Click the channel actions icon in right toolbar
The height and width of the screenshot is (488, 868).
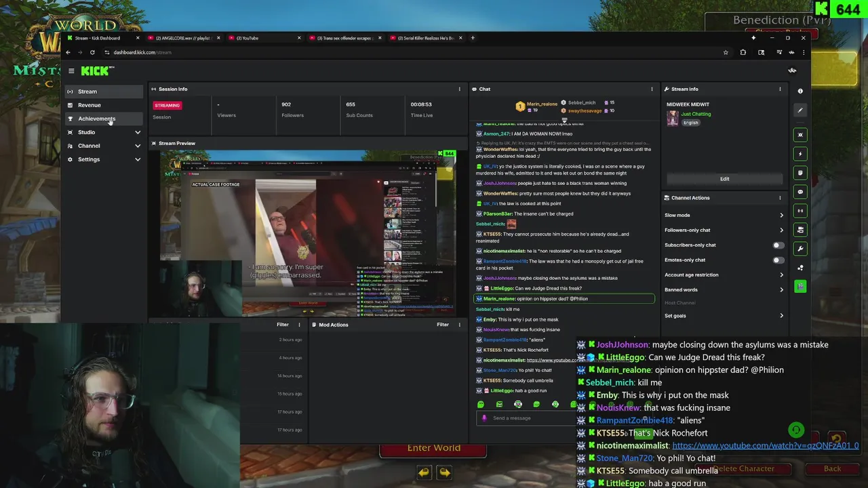pyautogui.click(x=800, y=230)
